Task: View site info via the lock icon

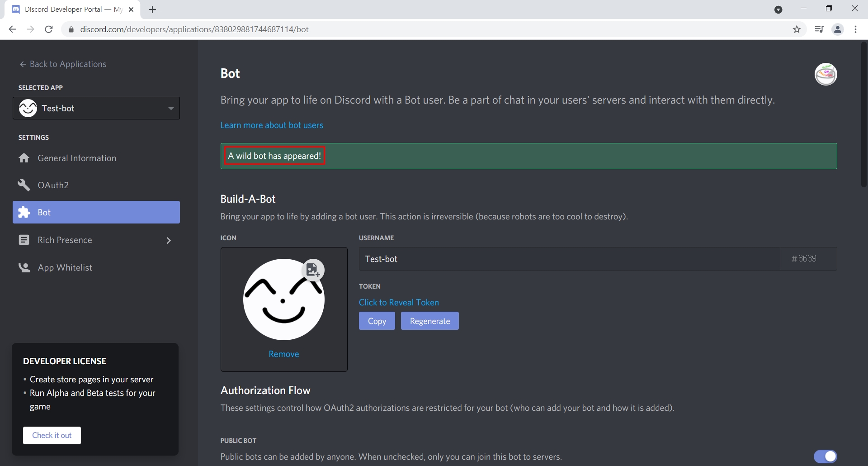Action: pos(71,29)
